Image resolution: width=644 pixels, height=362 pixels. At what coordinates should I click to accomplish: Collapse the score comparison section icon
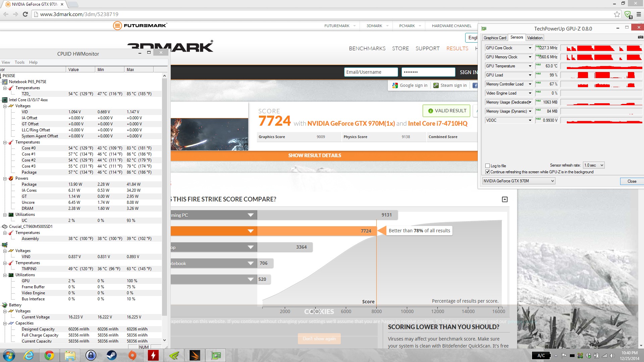click(504, 199)
